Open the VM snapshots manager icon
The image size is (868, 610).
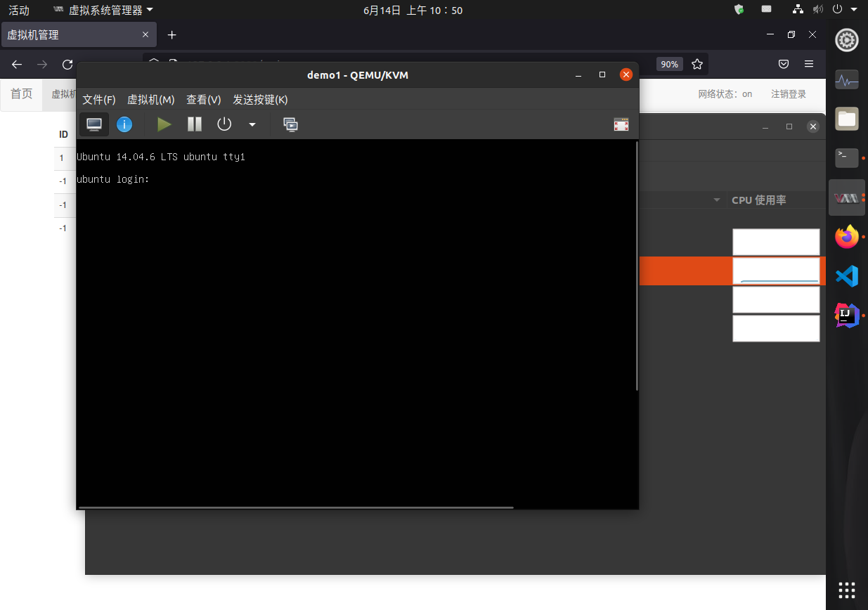[290, 124]
